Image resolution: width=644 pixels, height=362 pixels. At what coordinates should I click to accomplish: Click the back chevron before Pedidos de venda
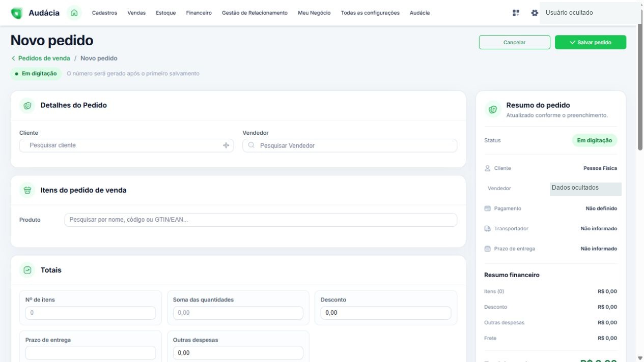(13, 58)
